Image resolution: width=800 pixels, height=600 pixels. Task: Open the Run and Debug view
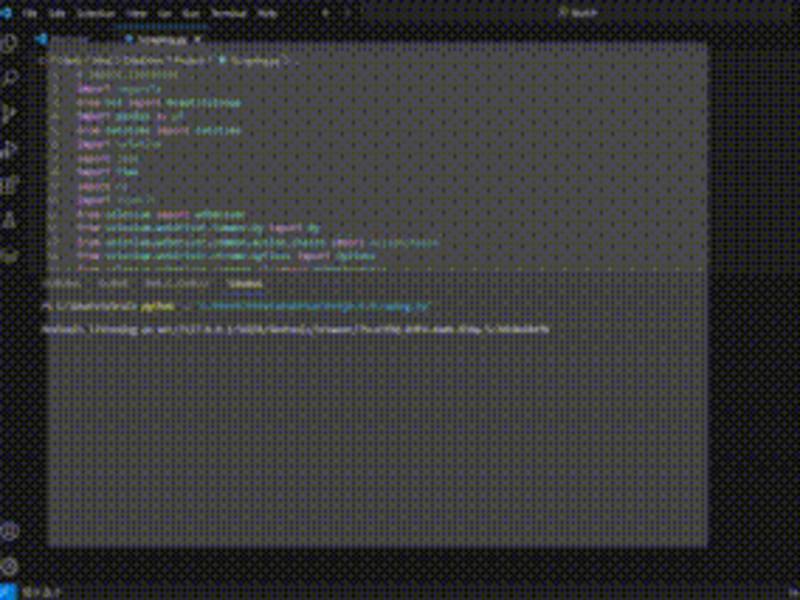[x=9, y=149]
